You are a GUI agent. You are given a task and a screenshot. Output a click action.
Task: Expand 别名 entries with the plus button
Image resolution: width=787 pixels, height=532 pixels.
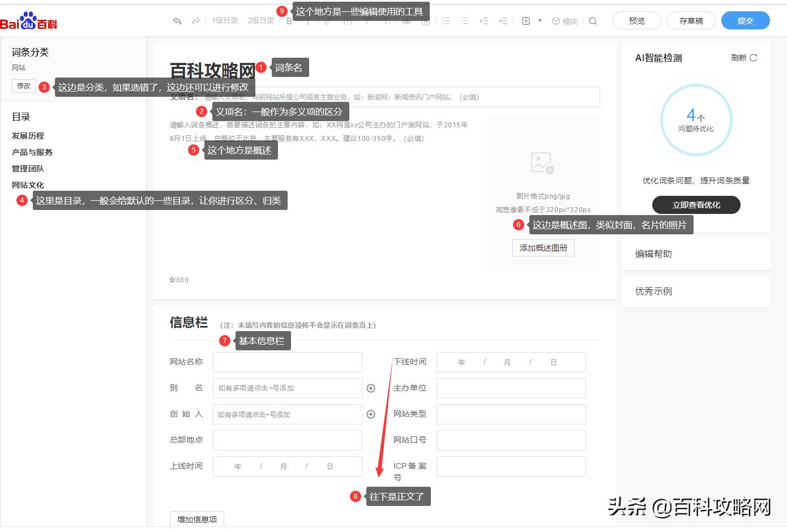tap(371, 388)
